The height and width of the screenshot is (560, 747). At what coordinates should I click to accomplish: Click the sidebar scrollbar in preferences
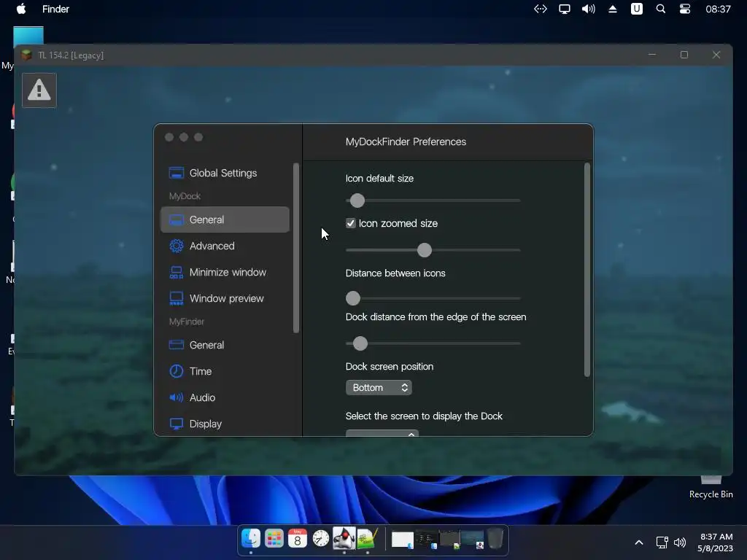click(296, 248)
